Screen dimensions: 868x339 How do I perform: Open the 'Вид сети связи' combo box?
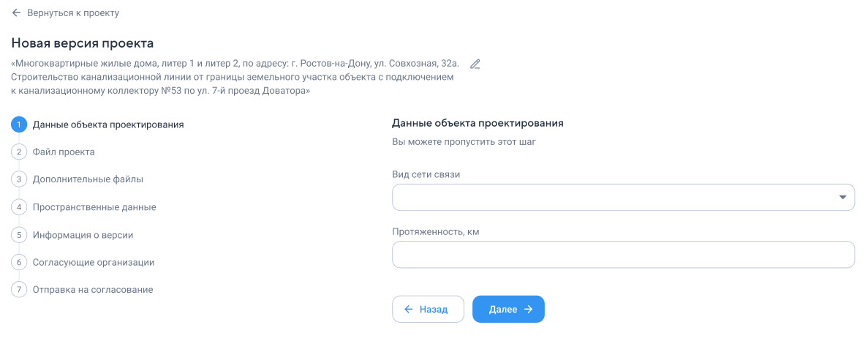pos(623,197)
